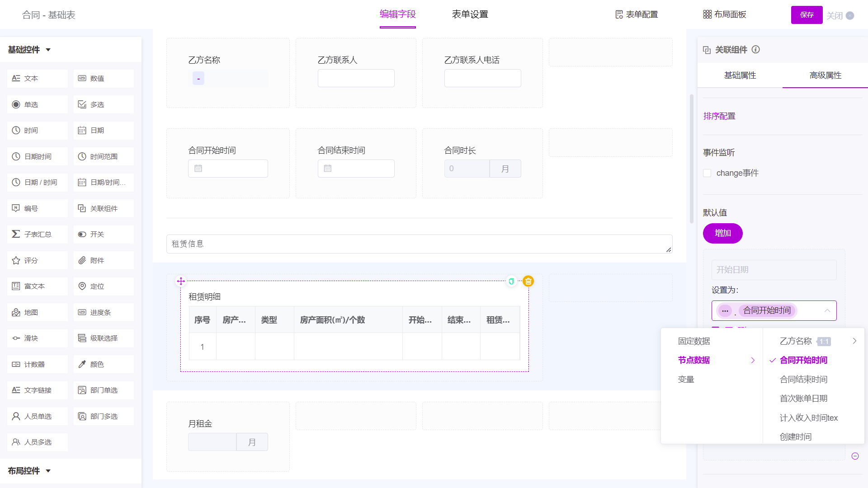The image size is (868, 488).
Task: Add the 多选 multi-select control
Action: pos(104,105)
